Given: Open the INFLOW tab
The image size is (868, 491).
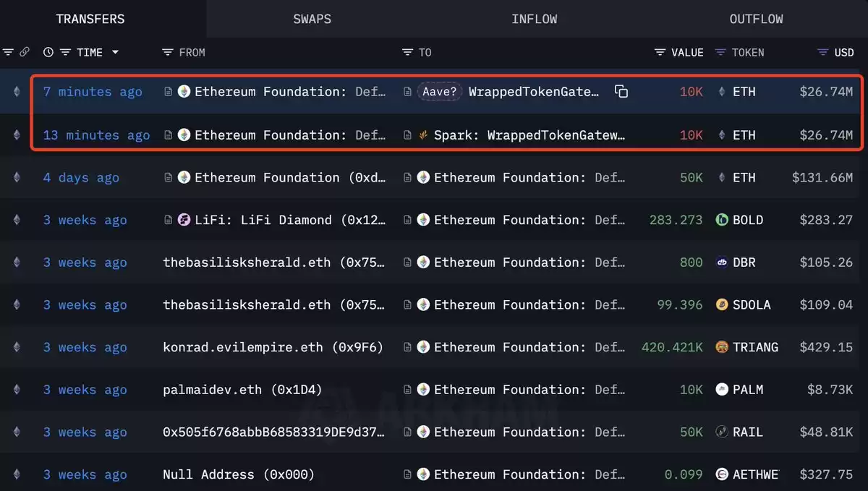Looking at the screenshot, I should [x=535, y=19].
